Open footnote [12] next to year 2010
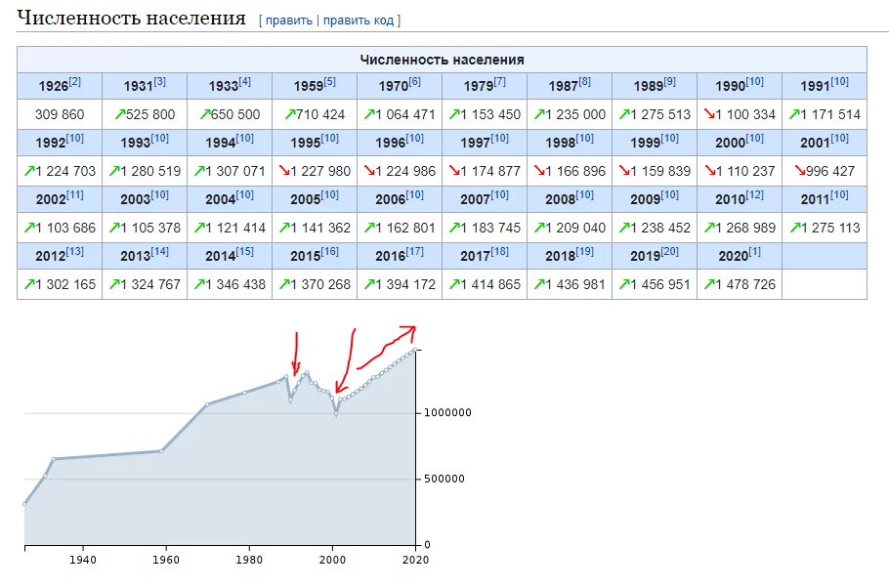The width and height of the screenshot is (889, 588). coord(755,195)
